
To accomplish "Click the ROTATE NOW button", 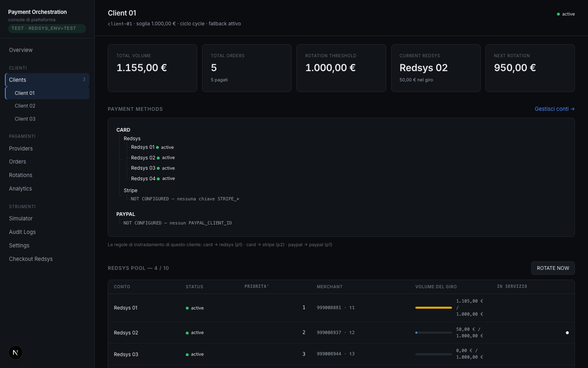I will pos(553,268).
